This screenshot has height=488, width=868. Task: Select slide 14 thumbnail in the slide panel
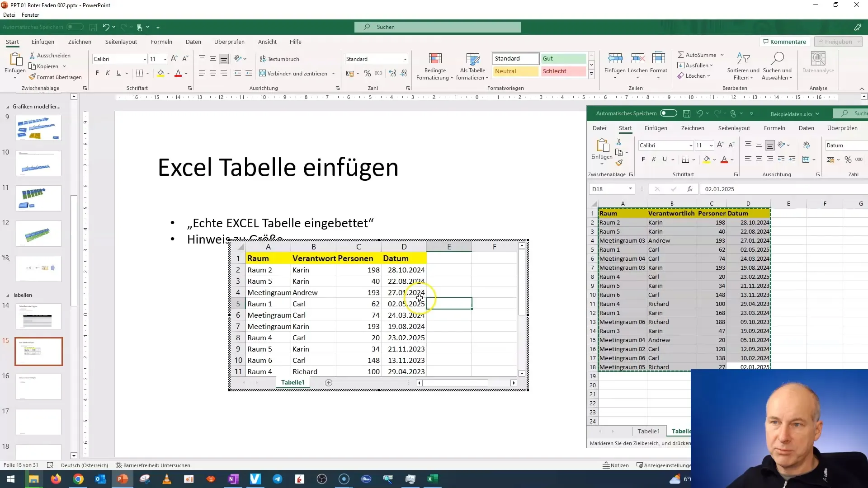tap(38, 316)
